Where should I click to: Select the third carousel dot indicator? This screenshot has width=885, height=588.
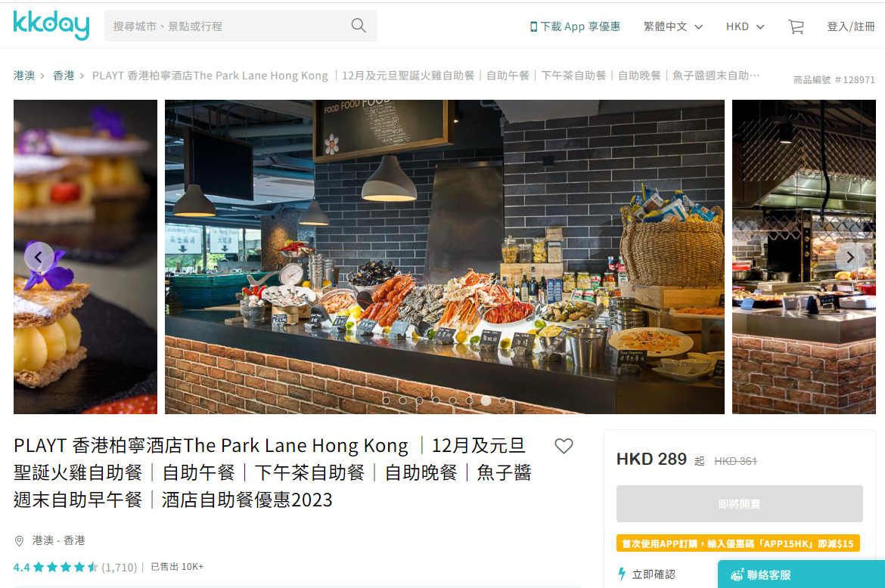419,401
